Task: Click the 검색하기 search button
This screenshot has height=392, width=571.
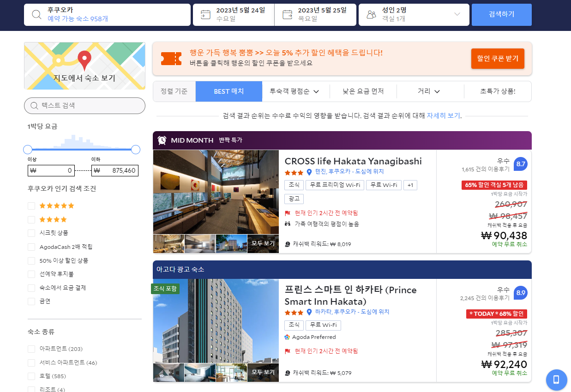Action: [x=502, y=15]
